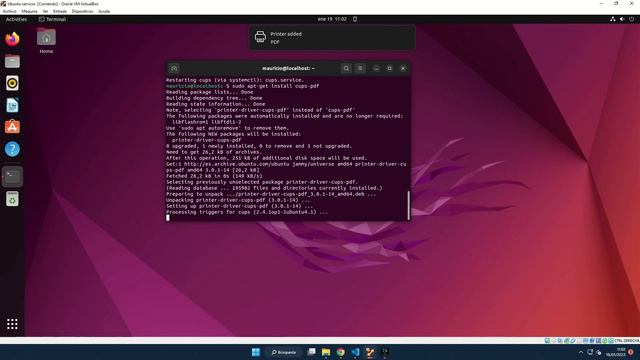Open File Explorer on Windows taskbar

click(326, 352)
